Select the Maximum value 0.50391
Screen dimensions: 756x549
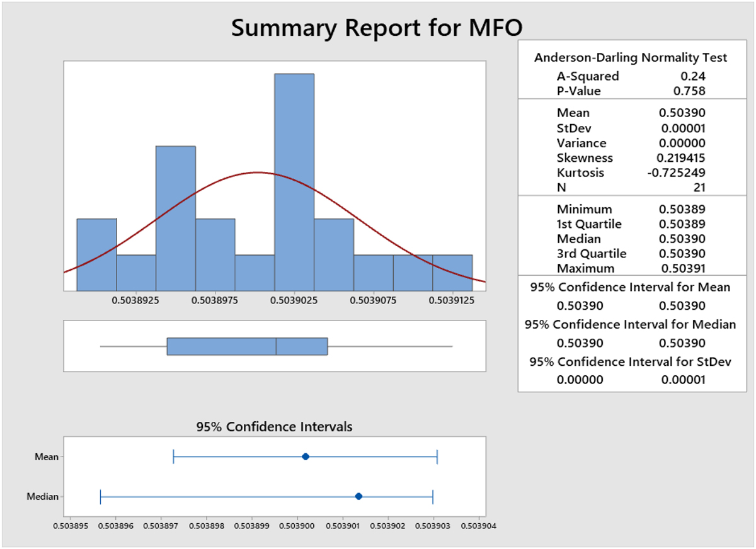tap(683, 269)
